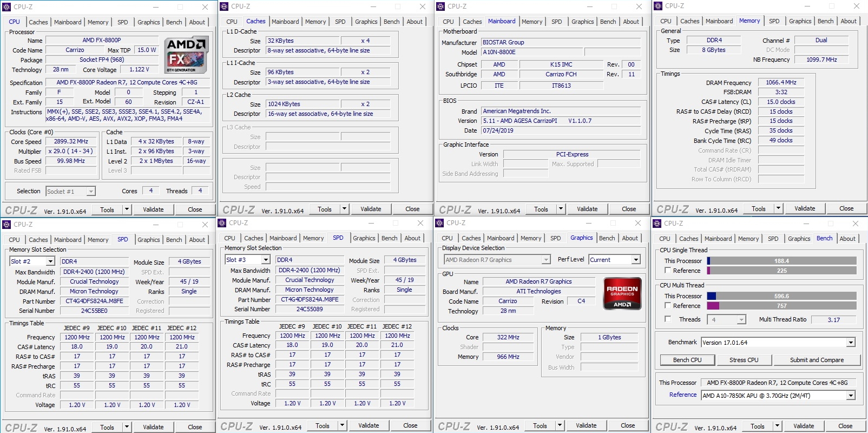This screenshot has width=868, height=433.
Task: Switch to Bench tab in the Graphics-tab window
Action: [607, 238]
